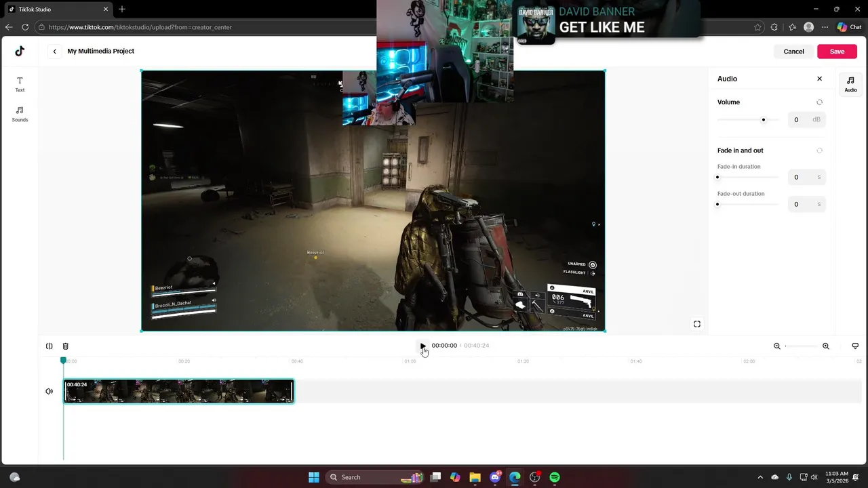Click Edge browser icon in the taskbar
The image size is (868, 488).
point(515,477)
